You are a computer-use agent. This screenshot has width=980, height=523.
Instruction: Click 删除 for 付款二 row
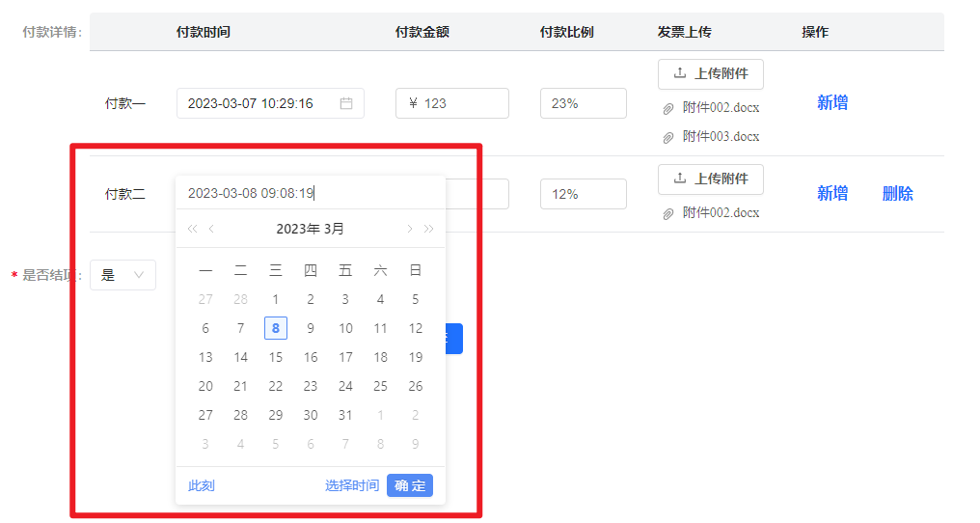(x=897, y=194)
